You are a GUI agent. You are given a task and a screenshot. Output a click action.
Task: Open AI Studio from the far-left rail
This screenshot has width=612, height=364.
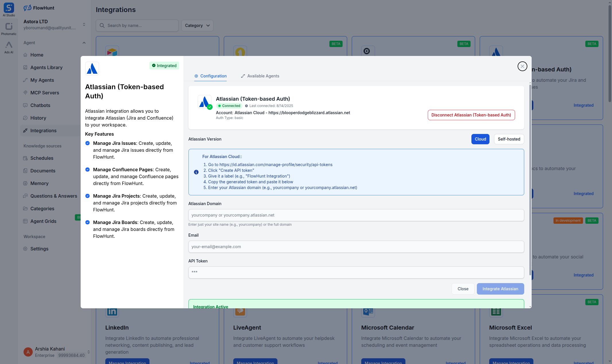click(x=9, y=8)
